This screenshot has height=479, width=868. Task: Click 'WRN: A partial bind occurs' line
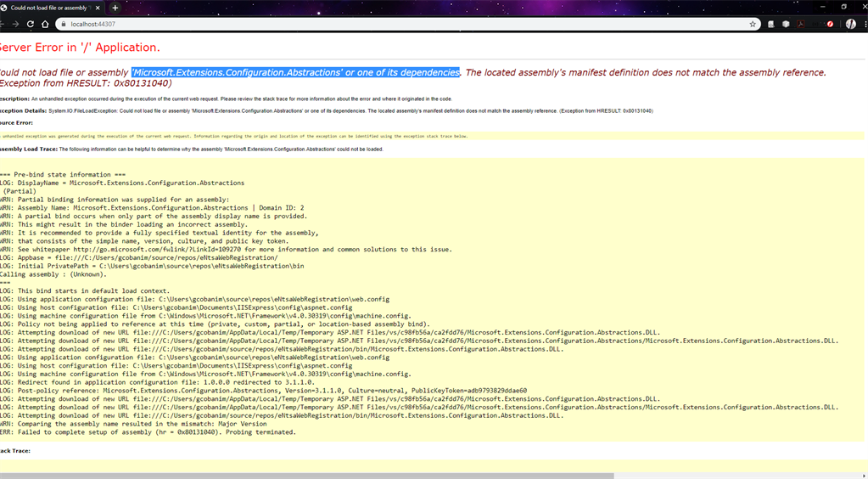[154, 217]
